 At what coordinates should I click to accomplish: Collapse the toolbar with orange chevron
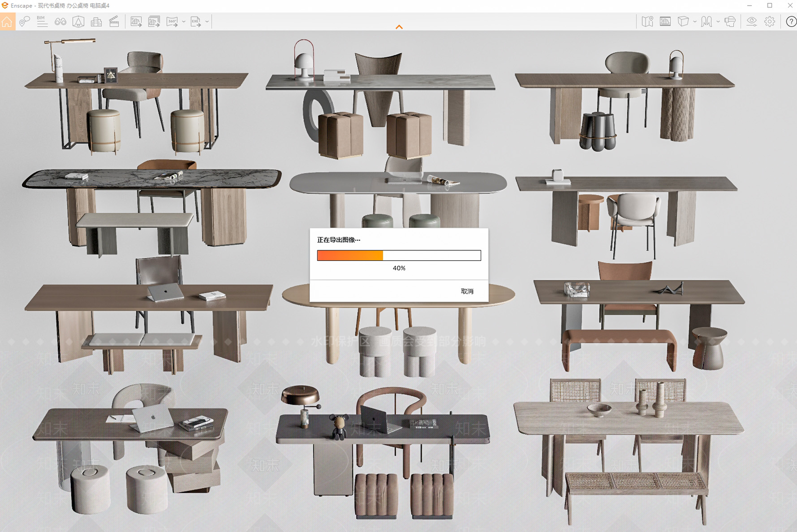(399, 27)
